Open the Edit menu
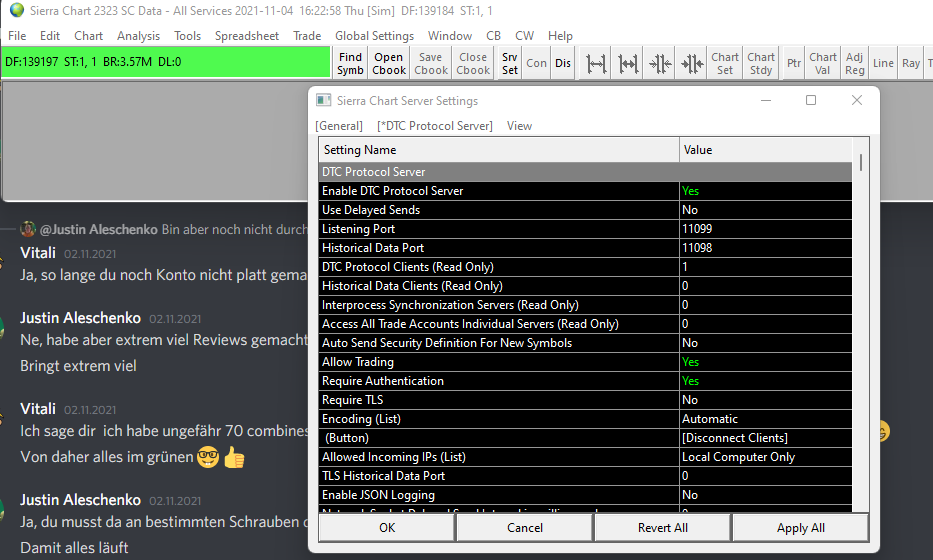The image size is (933, 560). [50, 36]
